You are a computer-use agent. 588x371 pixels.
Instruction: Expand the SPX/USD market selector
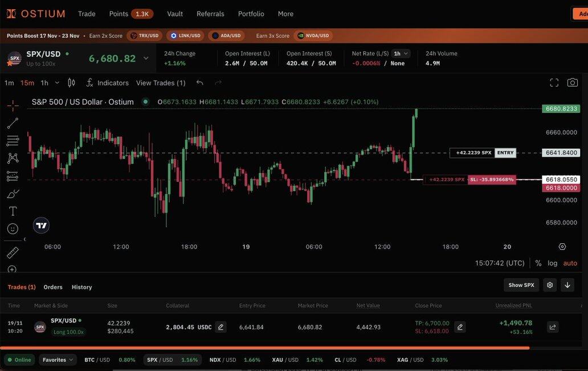(146, 58)
